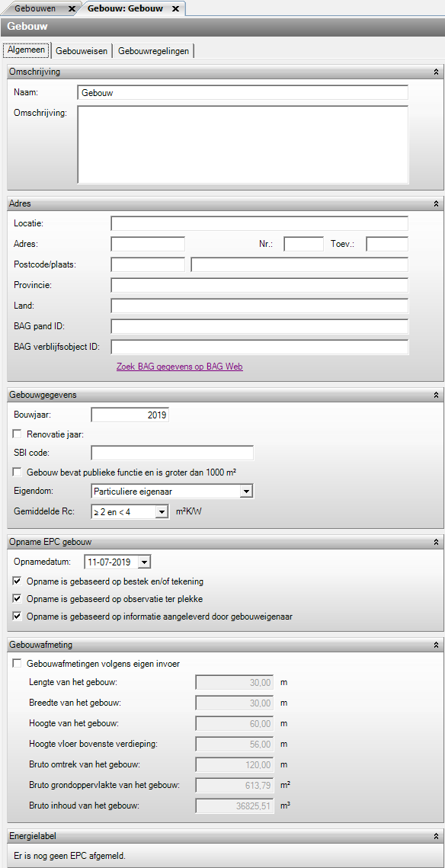Image resolution: width=445 pixels, height=868 pixels.
Task: Switch to the Gebouweisen tab
Action: pos(82,51)
